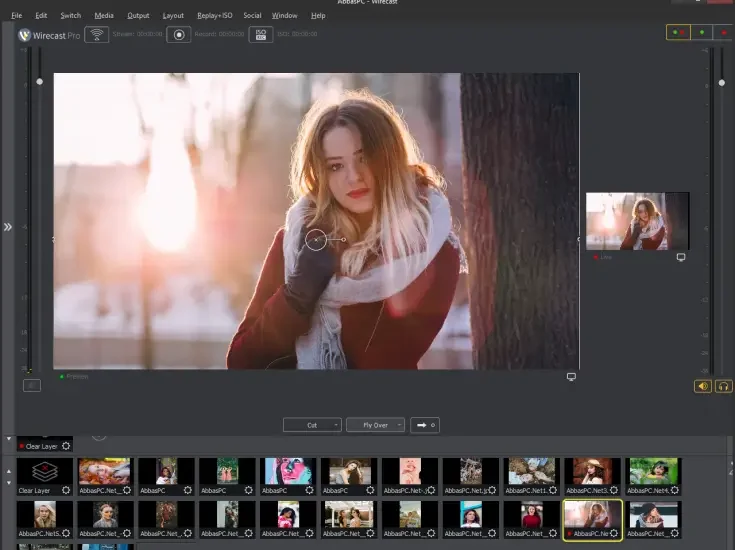
Task: Open the gear for the upper Clear Layer label
Action: [66, 446]
